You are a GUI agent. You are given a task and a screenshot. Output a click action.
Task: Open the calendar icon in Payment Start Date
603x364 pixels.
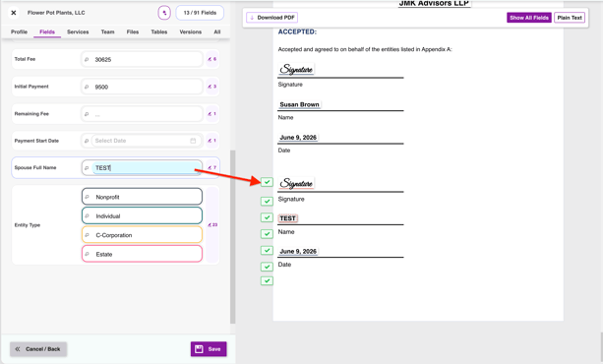pos(193,141)
